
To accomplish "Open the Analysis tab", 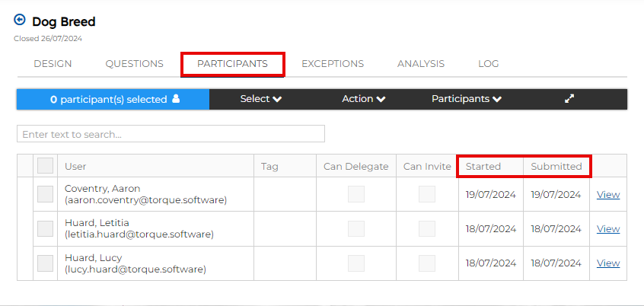I will (x=420, y=64).
